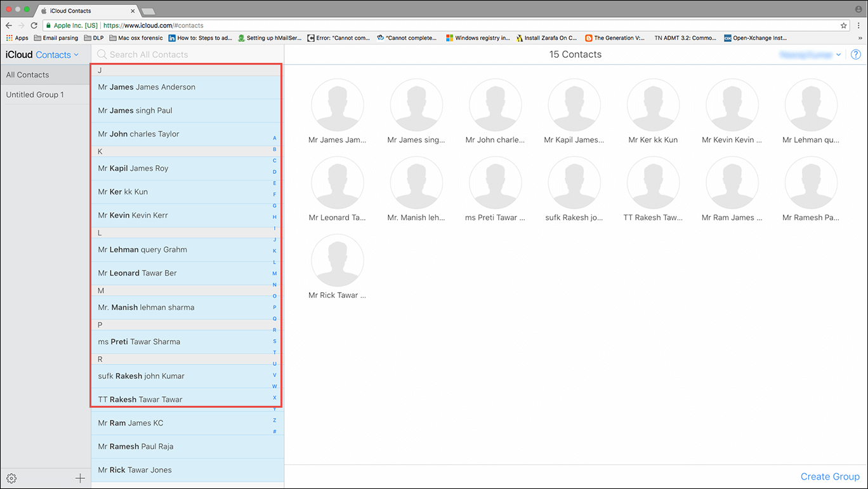Open the Windows registry bookmark
This screenshot has width=868, height=489.
(x=478, y=38)
